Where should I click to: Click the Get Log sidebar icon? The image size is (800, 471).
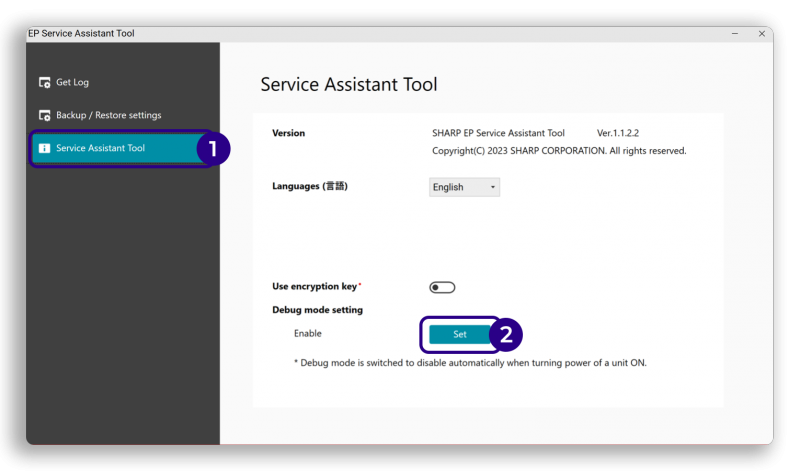(x=44, y=82)
